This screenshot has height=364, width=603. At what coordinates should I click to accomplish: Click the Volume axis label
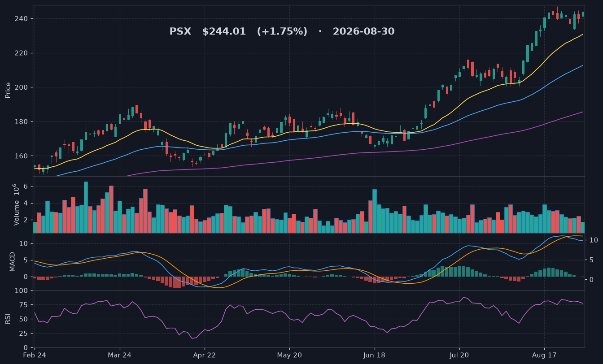[x=16, y=205]
